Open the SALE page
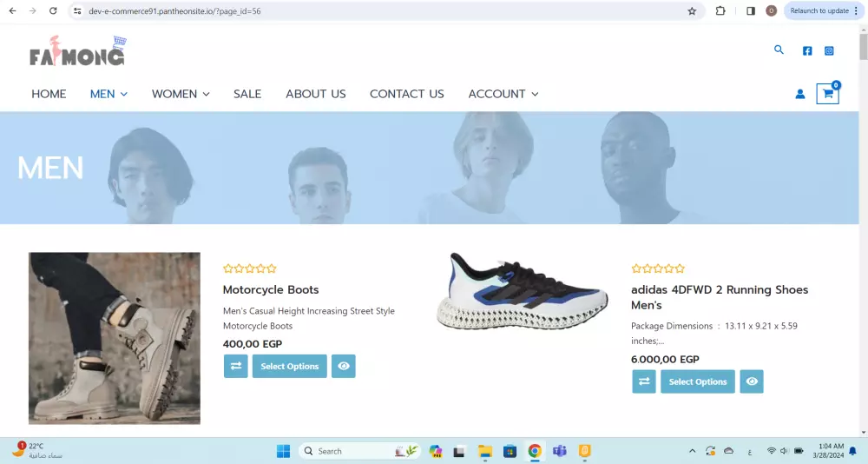Image resolution: width=868 pixels, height=464 pixels. (x=247, y=94)
